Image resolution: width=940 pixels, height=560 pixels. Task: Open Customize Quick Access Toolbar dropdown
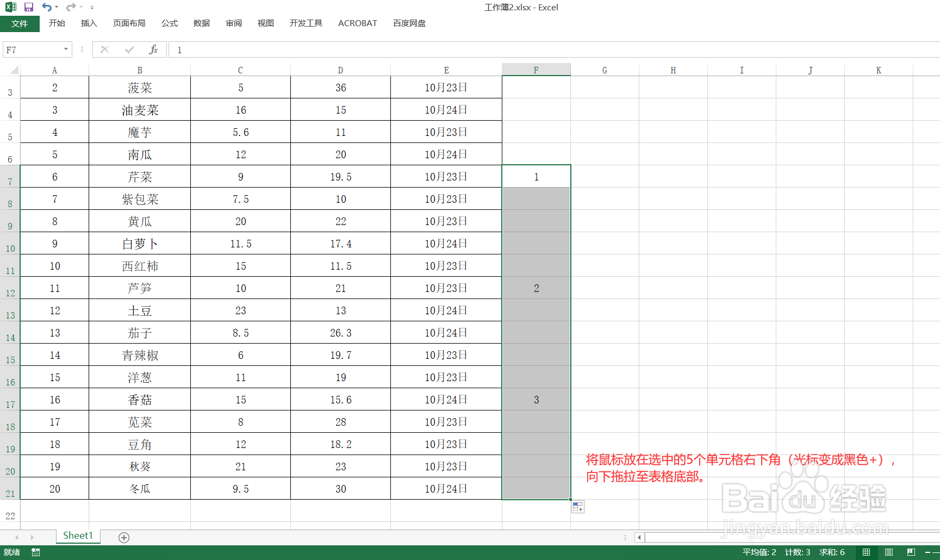coord(92,8)
